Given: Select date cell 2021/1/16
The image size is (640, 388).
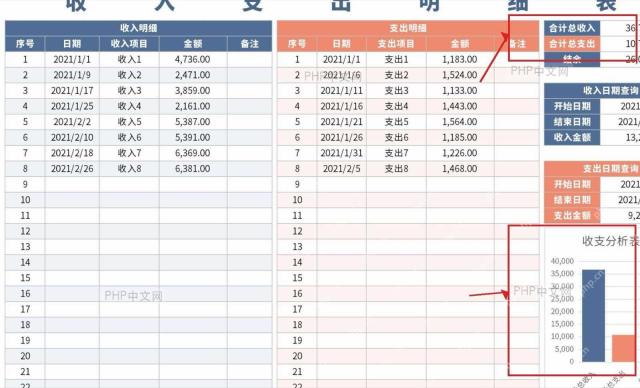Looking at the screenshot, I should 342,106.
